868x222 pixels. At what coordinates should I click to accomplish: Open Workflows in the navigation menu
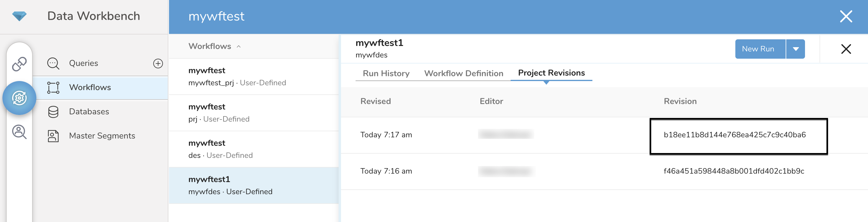(90, 87)
